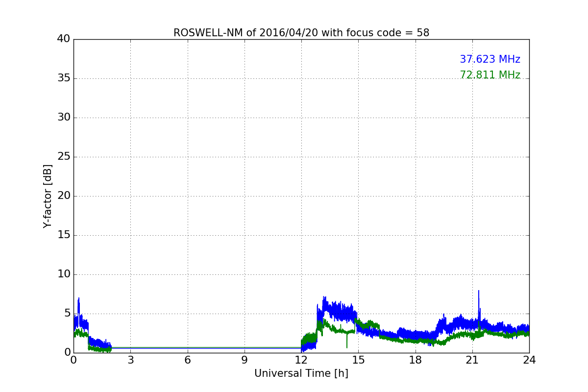The height and width of the screenshot is (392, 588).
Task: Select the 72.811 MHz legend label
Action: (490, 75)
